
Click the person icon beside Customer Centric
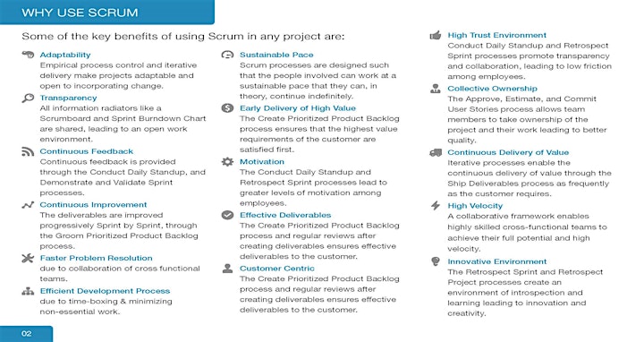(x=227, y=269)
